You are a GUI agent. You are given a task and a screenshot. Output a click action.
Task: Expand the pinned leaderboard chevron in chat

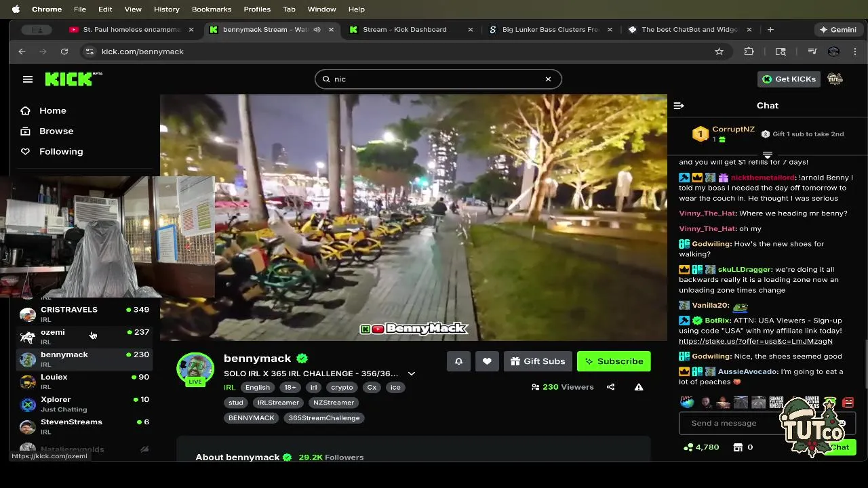pos(768,155)
